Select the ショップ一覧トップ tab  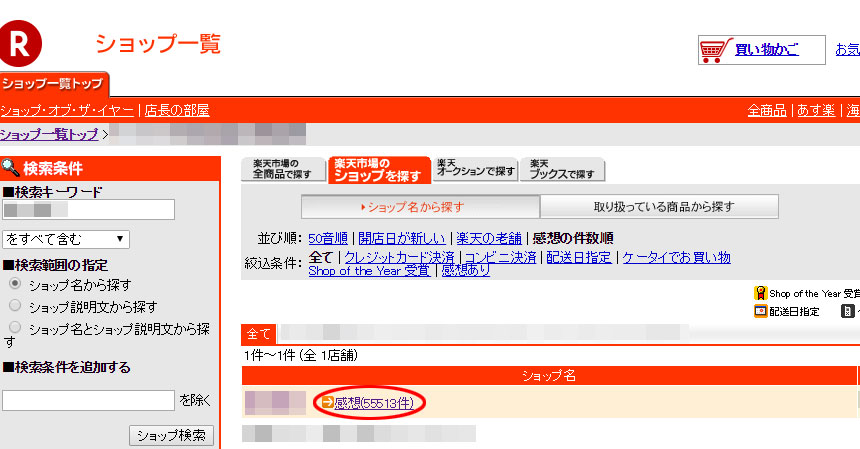54,84
